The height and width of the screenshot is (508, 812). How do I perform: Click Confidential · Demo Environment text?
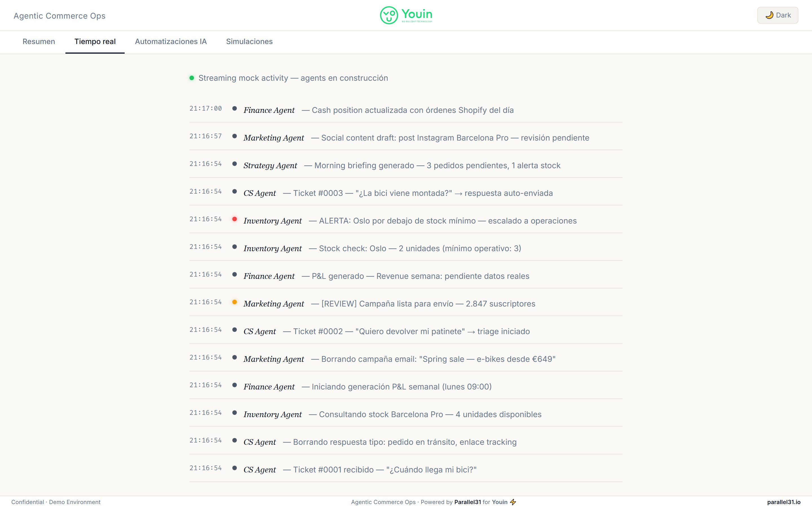coord(56,502)
